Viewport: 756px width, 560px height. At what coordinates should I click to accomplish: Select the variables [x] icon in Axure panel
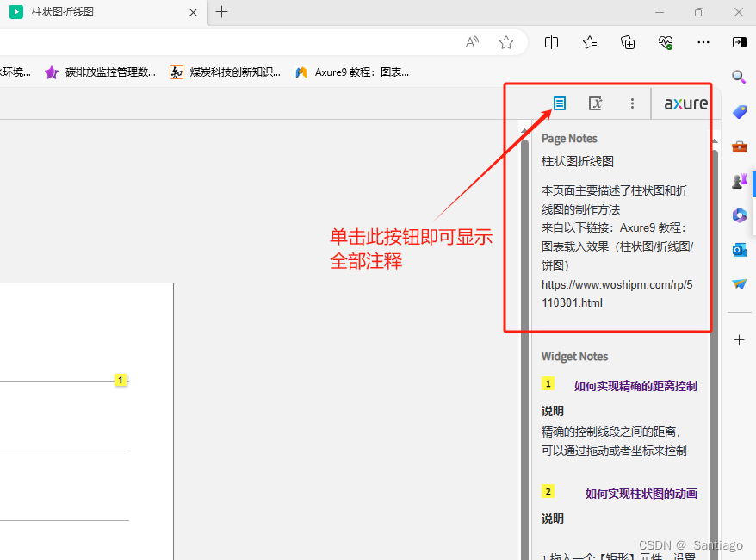[595, 103]
